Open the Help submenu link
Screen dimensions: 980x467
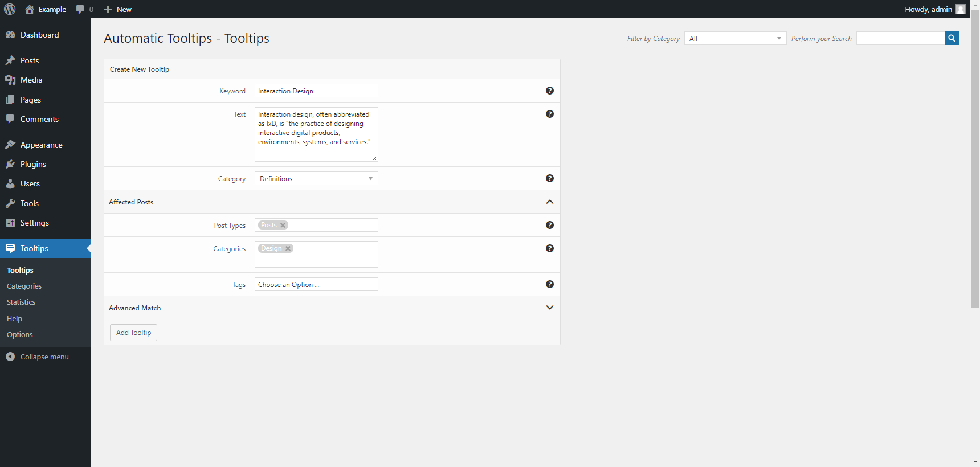(14, 318)
